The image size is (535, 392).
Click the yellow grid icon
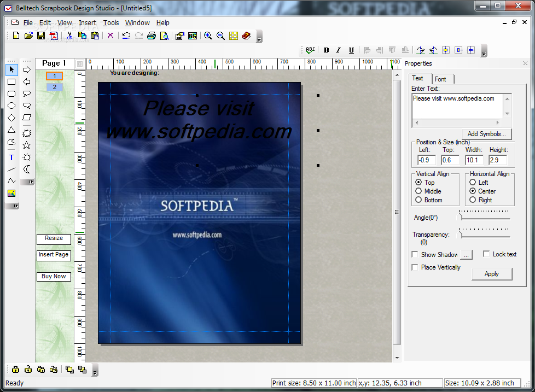tap(234, 36)
